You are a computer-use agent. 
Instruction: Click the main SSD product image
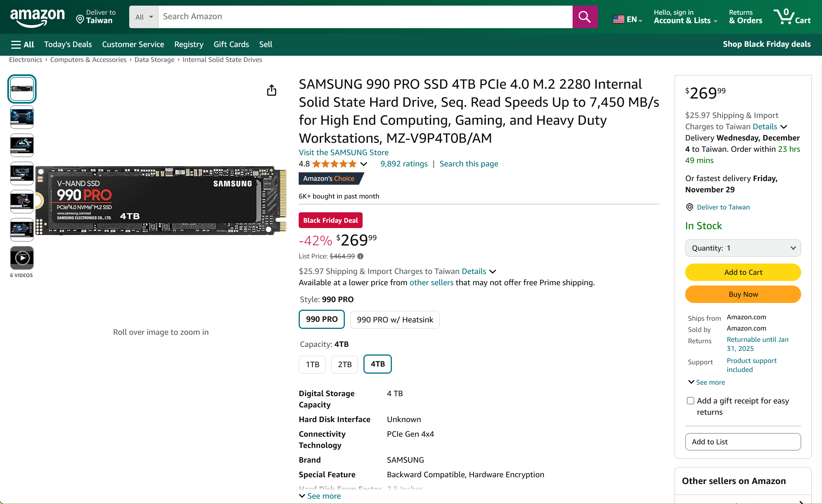pos(161,200)
